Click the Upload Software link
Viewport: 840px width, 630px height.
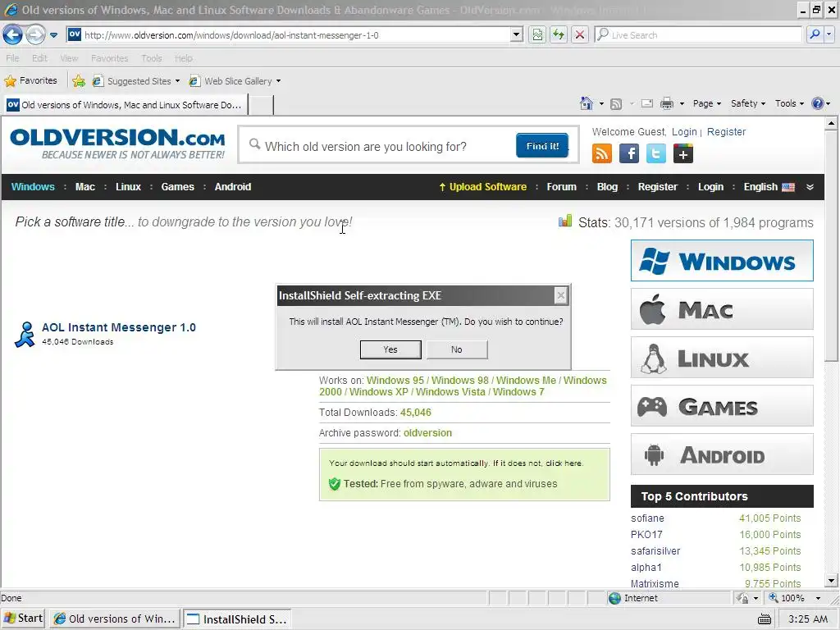click(x=482, y=187)
